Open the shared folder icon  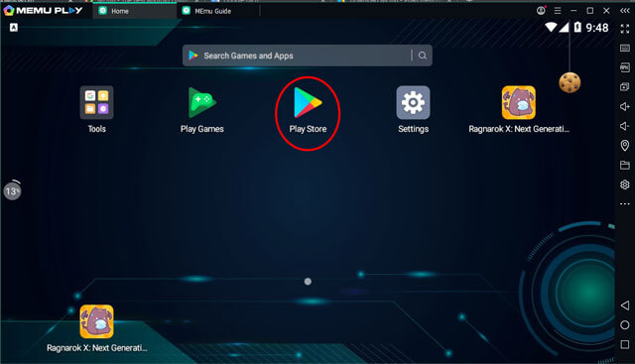pyautogui.click(x=625, y=165)
